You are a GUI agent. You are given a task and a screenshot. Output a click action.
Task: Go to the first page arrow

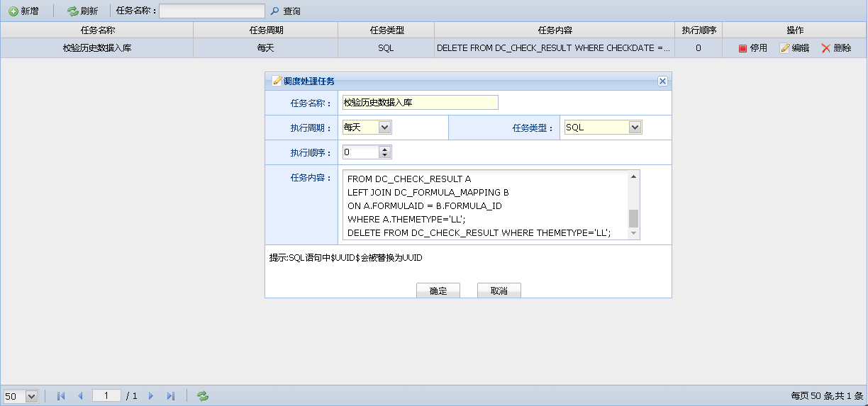point(61,396)
